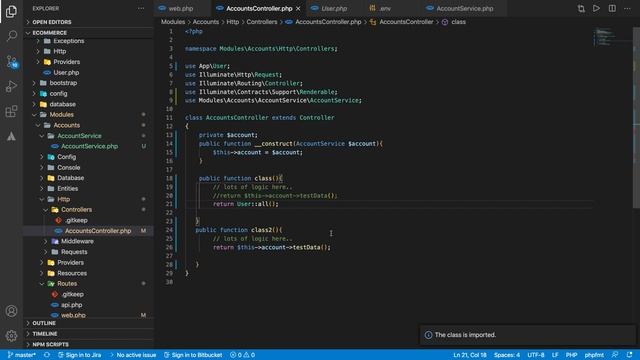Viewport: 640px width, 360px height.
Task: Click Sign in to Bitbucket
Action: (193, 355)
